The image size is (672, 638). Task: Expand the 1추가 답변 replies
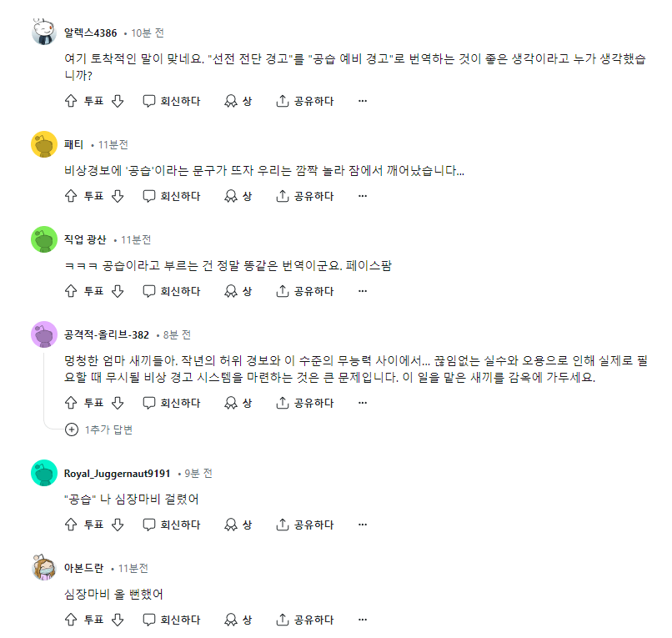tap(99, 430)
